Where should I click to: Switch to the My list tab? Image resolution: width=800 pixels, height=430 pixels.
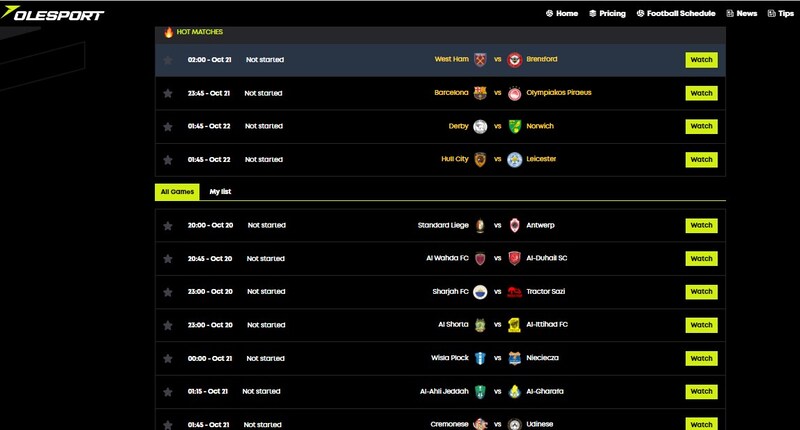(220, 191)
